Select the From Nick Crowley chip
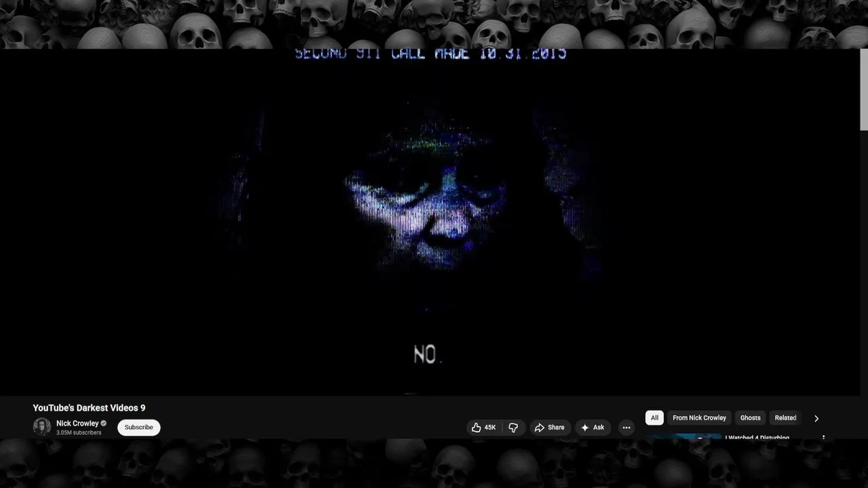 [x=699, y=418]
